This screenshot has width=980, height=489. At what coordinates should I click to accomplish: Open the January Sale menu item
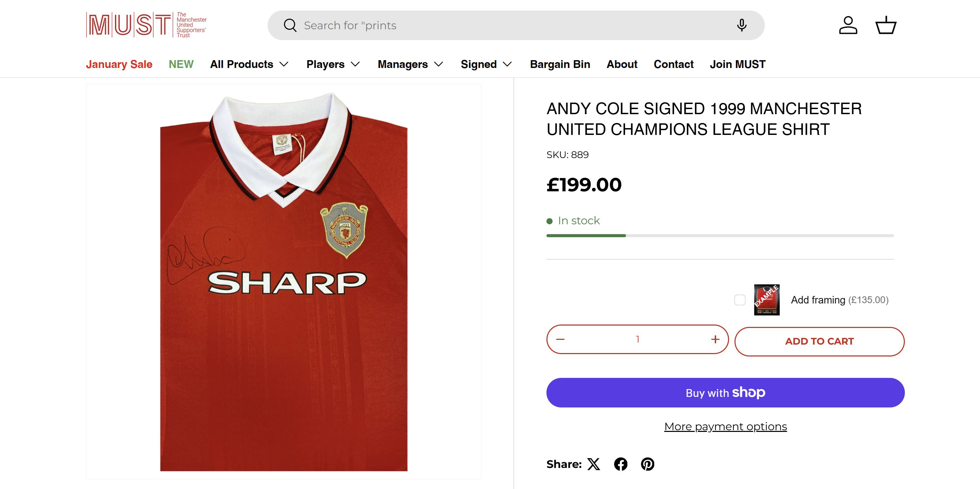click(119, 64)
